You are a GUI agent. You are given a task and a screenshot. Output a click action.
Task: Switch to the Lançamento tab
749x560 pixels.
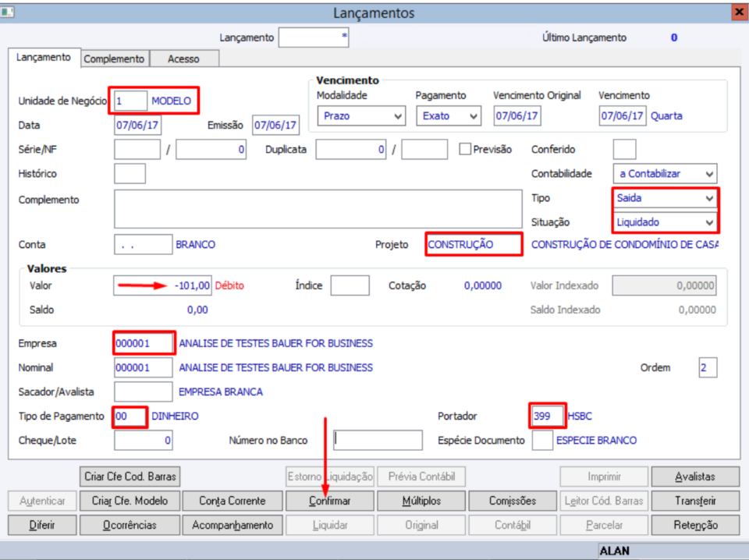point(44,58)
